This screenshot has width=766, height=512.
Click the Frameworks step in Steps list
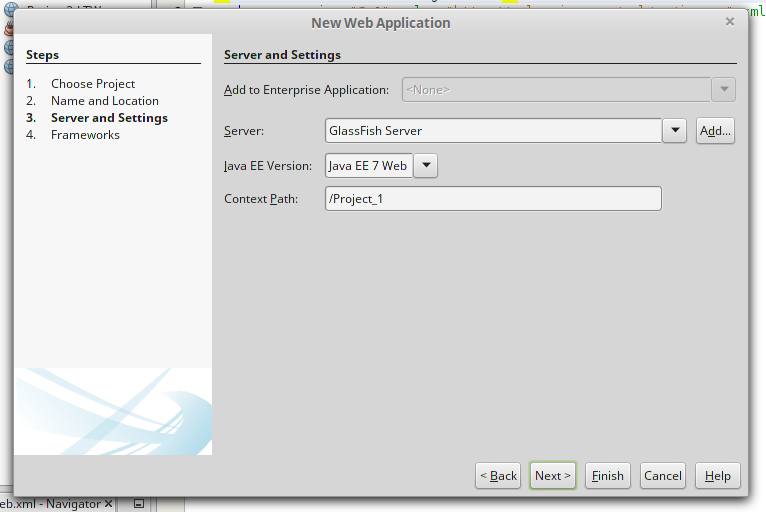point(85,135)
